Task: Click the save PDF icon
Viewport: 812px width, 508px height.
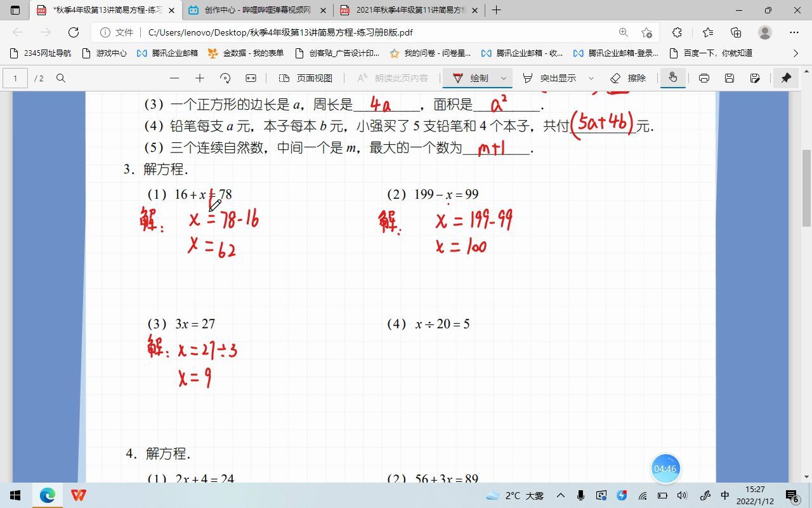Action: [730, 78]
